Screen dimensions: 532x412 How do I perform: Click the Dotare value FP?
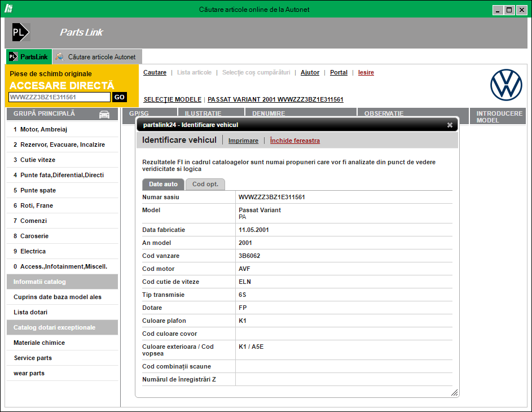coord(243,308)
